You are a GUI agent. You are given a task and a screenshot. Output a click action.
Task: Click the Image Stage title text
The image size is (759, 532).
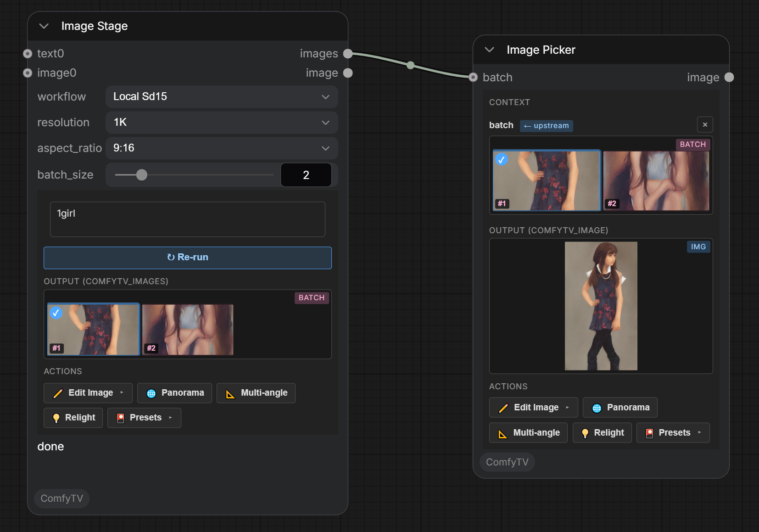click(95, 26)
